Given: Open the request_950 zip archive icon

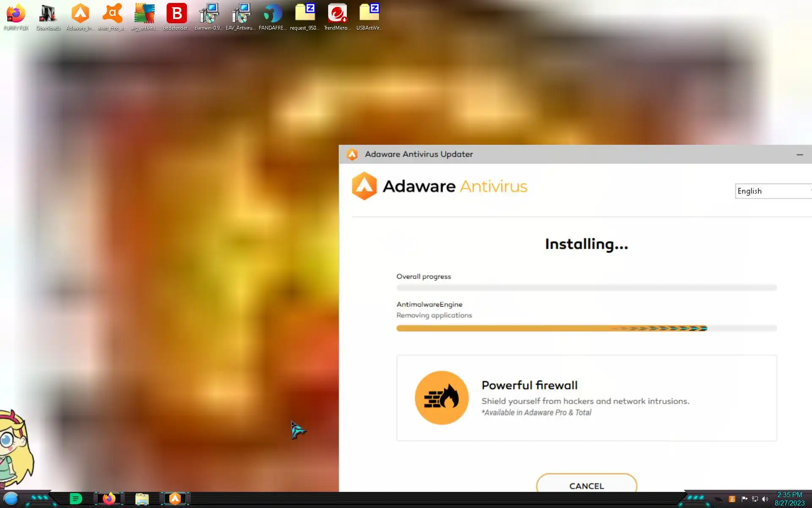Looking at the screenshot, I should point(305,14).
